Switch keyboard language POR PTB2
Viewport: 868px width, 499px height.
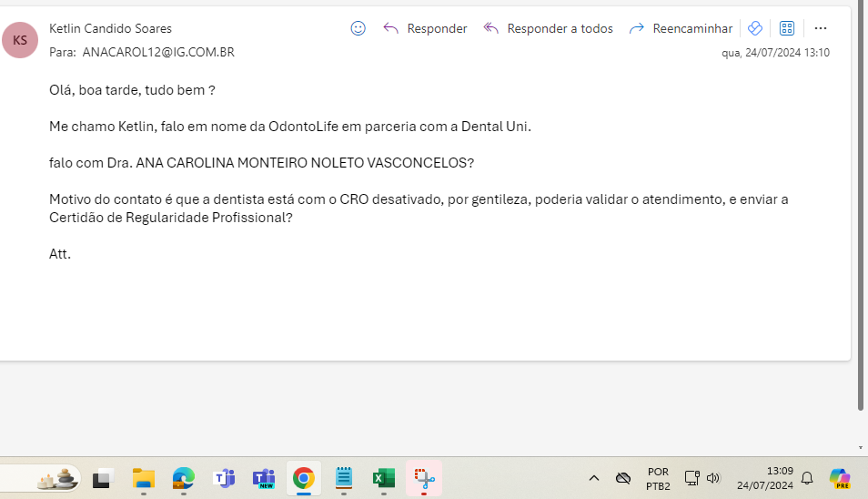(658, 478)
